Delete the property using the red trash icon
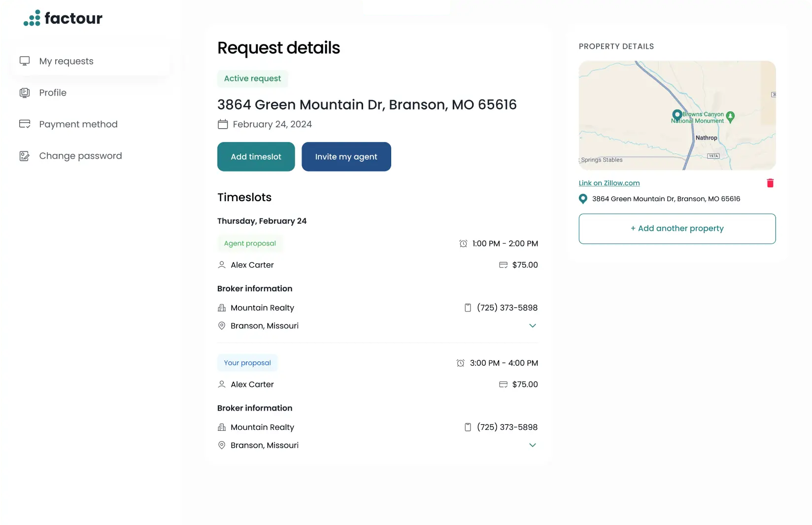812x525 pixels. [x=770, y=183]
